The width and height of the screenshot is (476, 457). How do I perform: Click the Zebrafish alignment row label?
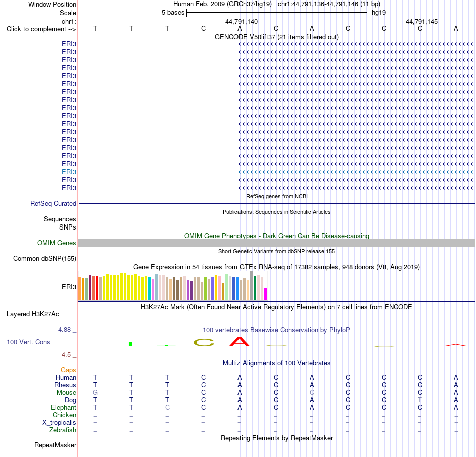[x=63, y=430]
